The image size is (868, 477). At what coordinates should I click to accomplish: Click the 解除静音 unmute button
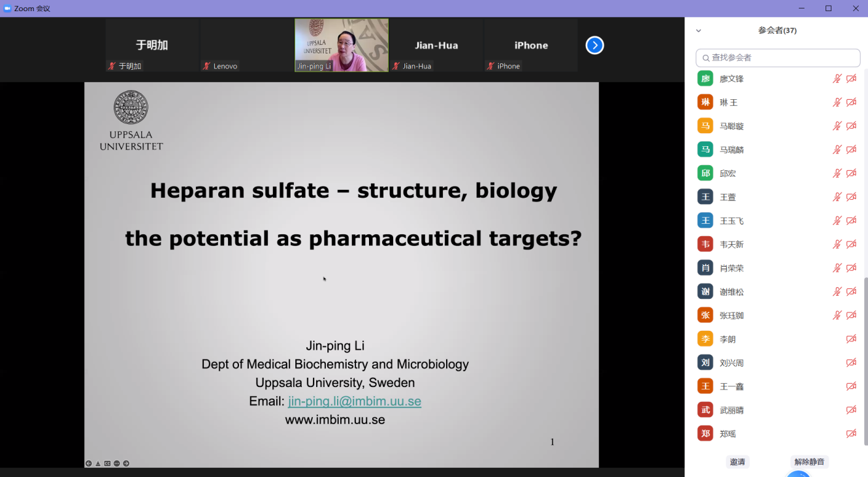point(809,462)
